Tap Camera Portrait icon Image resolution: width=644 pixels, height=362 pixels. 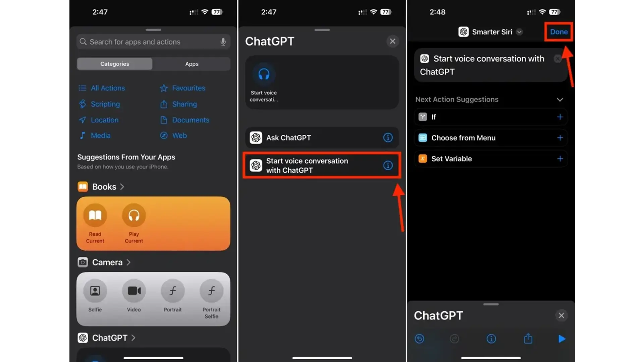coord(172,290)
